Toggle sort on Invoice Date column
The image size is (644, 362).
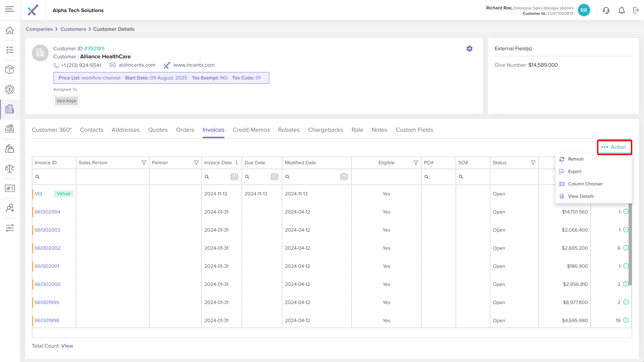pyautogui.click(x=218, y=163)
